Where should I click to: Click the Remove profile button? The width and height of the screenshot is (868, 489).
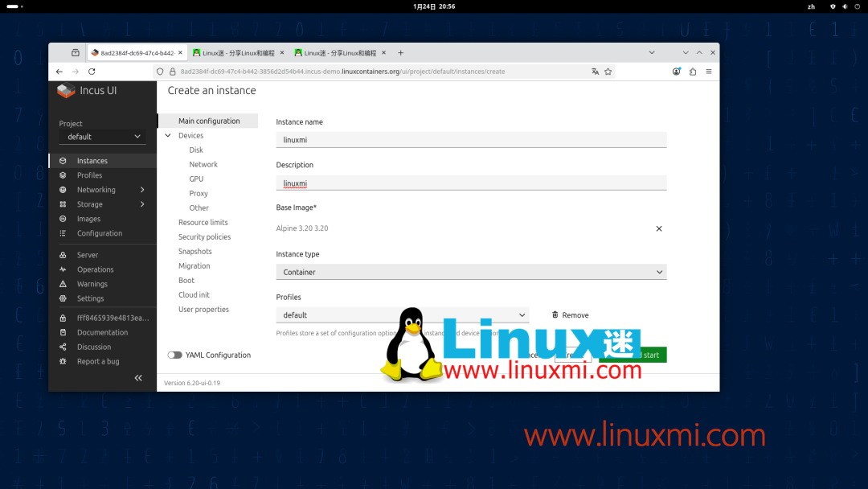tap(570, 315)
